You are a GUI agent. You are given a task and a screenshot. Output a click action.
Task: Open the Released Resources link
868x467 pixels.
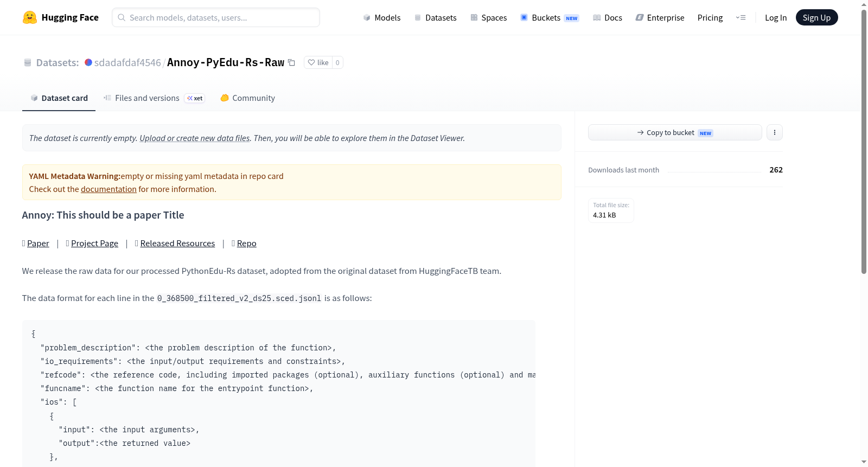[x=177, y=244]
